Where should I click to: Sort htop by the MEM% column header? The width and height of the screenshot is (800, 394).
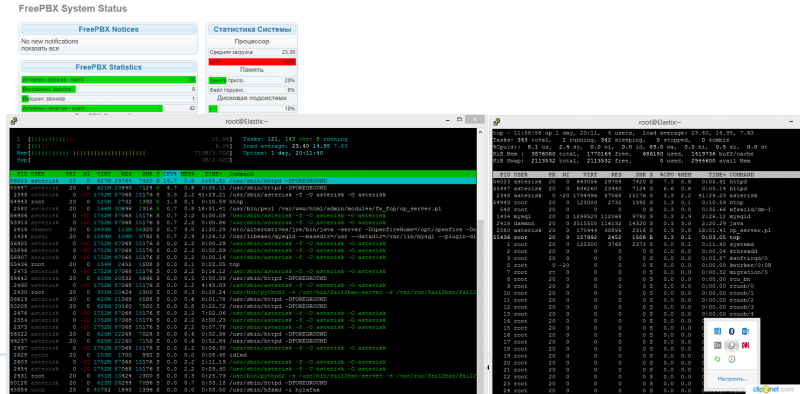pyautogui.click(x=187, y=174)
